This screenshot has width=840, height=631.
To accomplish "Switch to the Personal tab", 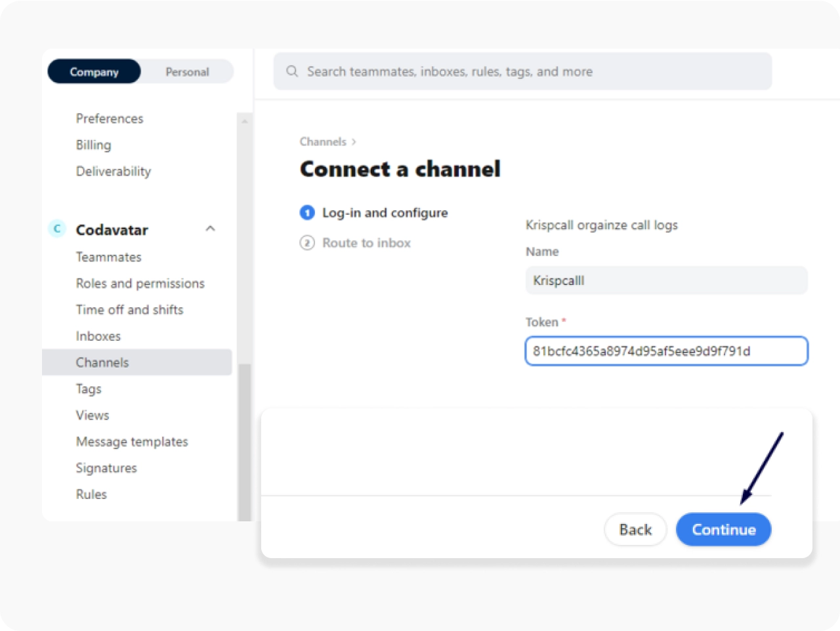I will 187,72.
